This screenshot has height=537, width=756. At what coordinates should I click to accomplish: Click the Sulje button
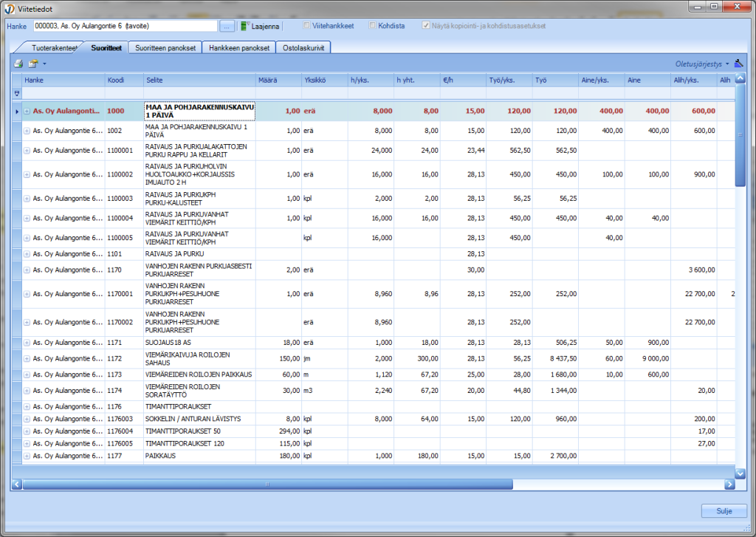pos(724,511)
